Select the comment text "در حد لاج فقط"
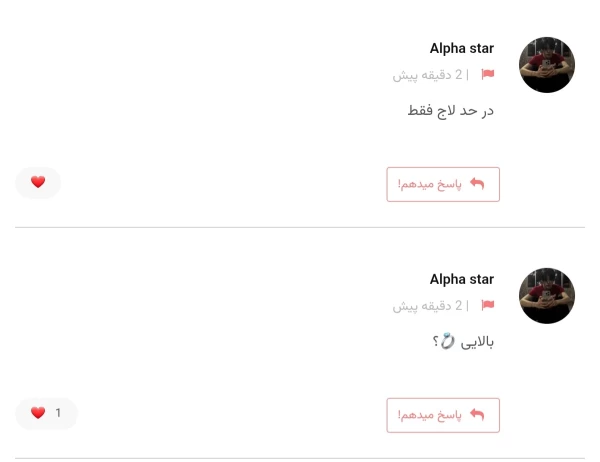The height and width of the screenshot is (462, 600). tap(451, 110)
